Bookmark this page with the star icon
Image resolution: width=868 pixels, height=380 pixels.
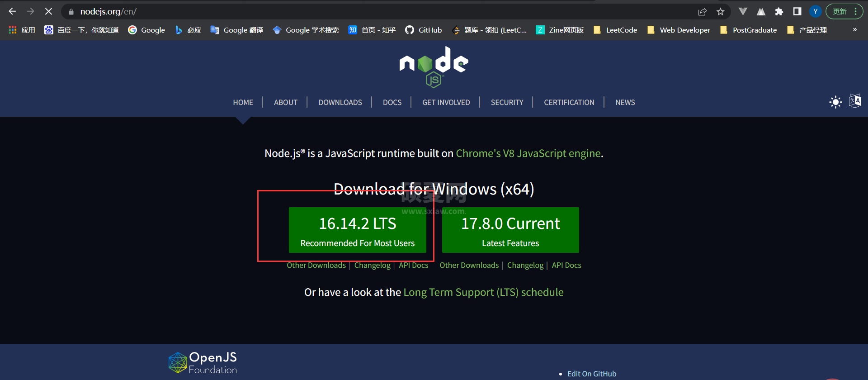click(x=721, y=12)
